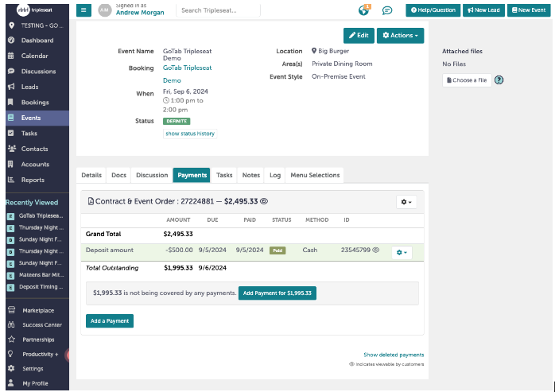Click the globe notifications icon

point(364,10)
